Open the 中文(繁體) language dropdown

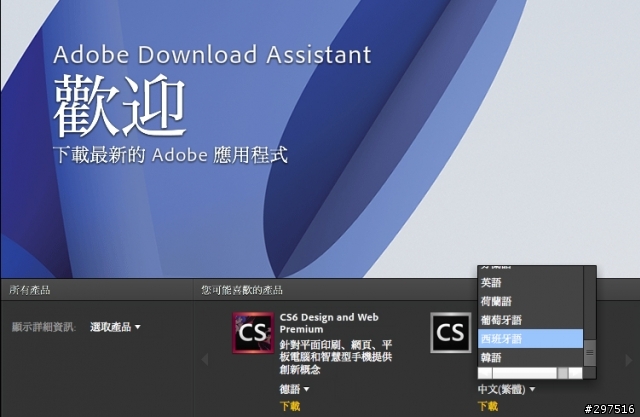[x=506, y=389]
